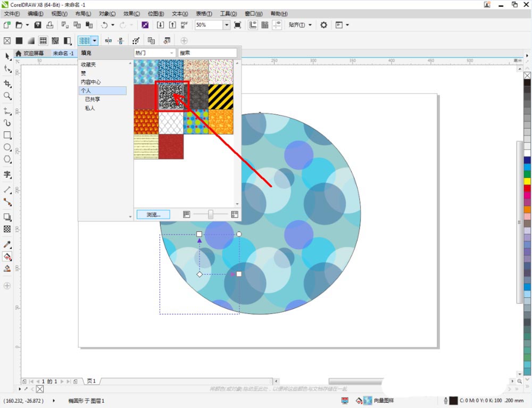The width and height of the screenshot is (532, 408).
Task: Select the Zoom magnifier tool
Action: point(7,96)
